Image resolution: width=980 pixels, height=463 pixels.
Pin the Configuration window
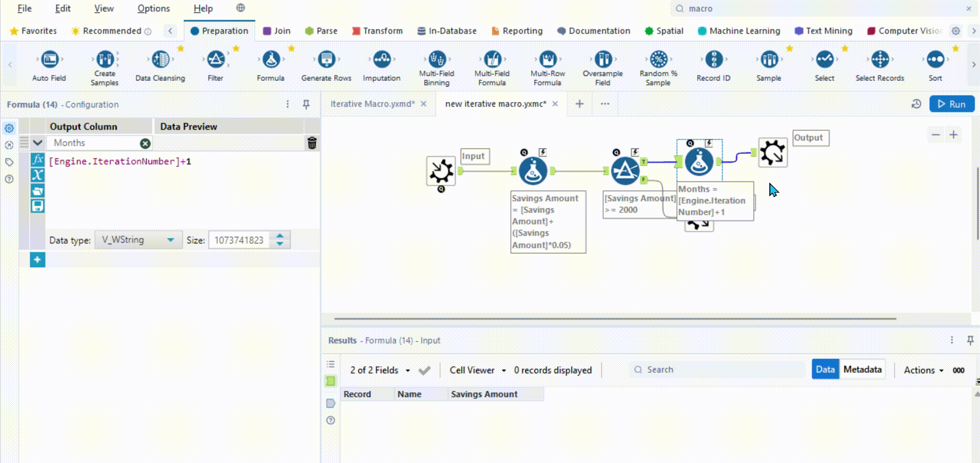click(x=306, y=104)
